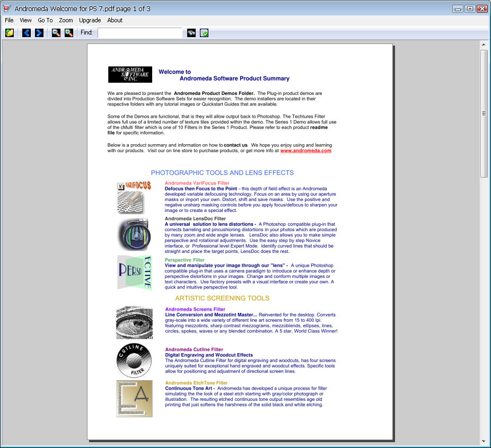Click the Perspective filter logo image
Screen dimensions: 491x448
click(135, 273)
